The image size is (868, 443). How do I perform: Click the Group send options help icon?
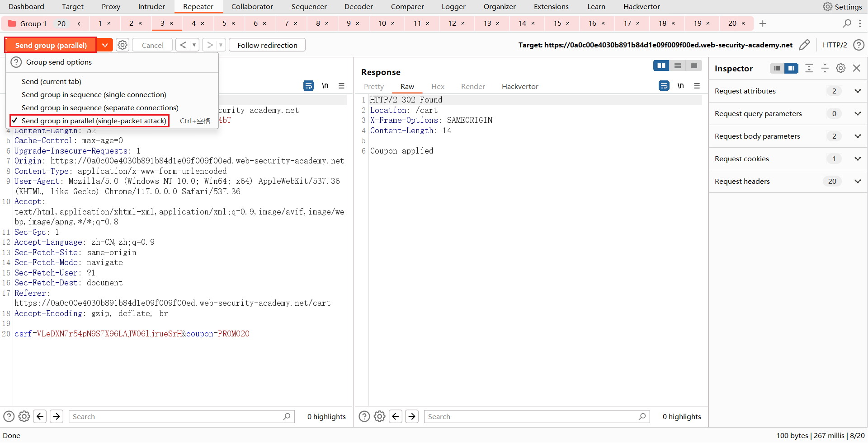click(x=16, y=62)
